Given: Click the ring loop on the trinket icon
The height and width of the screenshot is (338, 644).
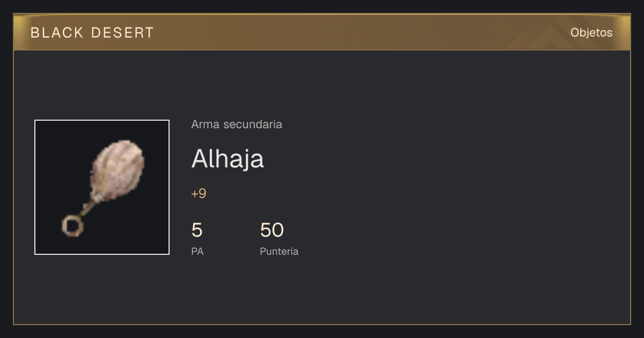Looking at the screenshot, I should click(x=72, y=226).
